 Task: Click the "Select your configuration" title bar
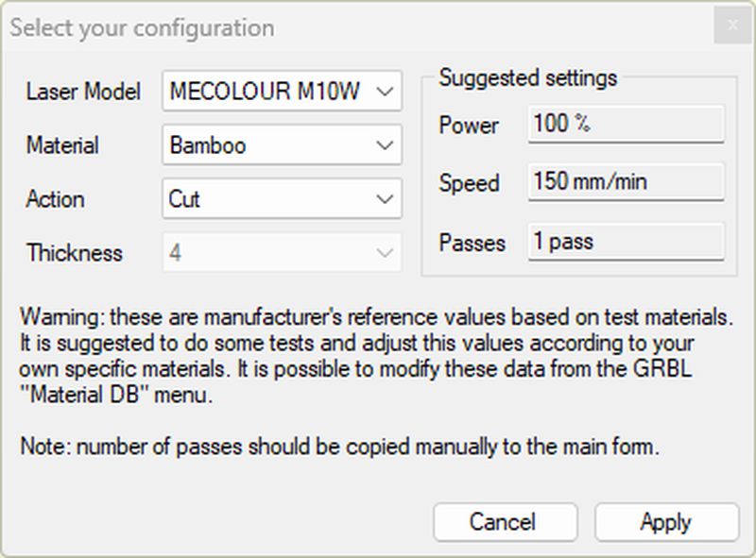(x=283, y=27)
